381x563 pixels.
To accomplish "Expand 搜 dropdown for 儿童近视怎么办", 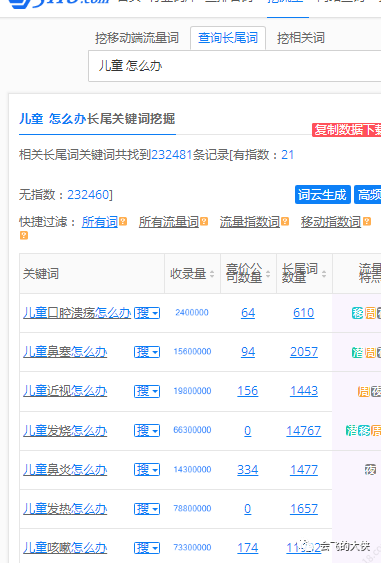I will [147, 391].
